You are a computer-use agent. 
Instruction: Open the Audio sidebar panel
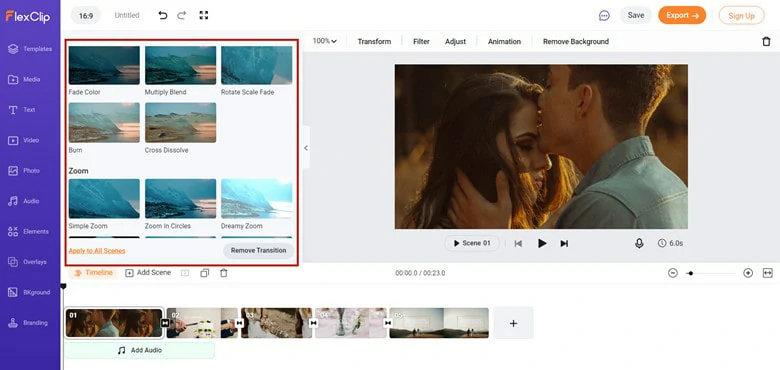click(23, 201)
